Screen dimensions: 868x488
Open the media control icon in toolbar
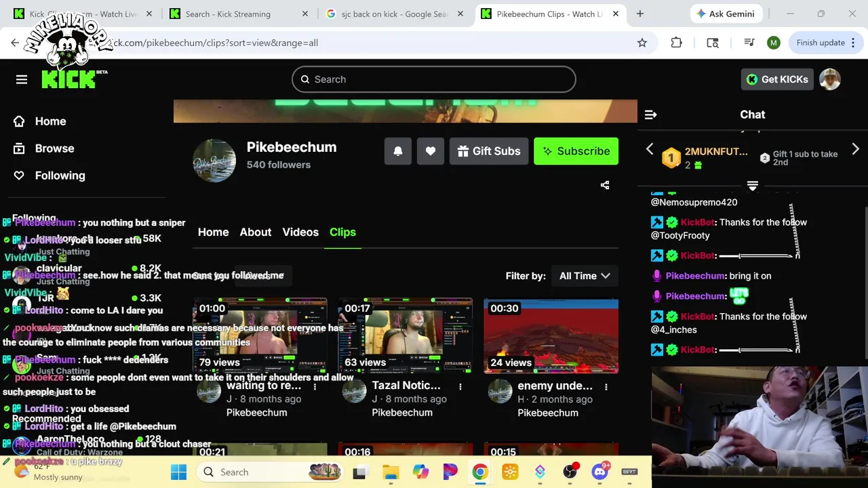pos(749,43)
